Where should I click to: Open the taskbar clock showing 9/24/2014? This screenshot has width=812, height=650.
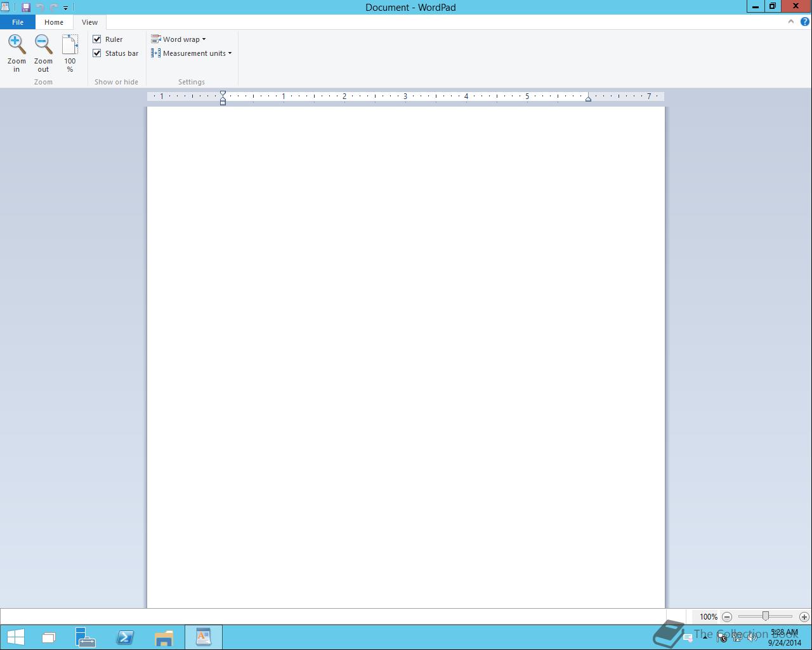(x=785, y=637)
